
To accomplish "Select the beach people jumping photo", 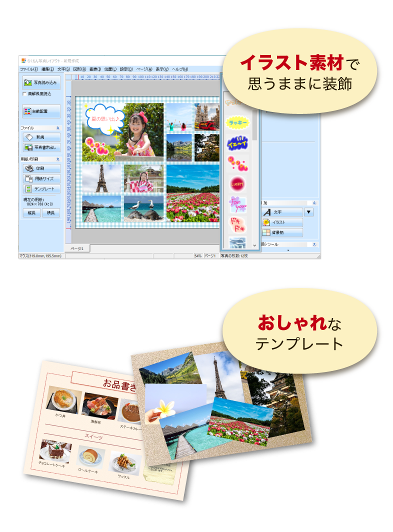I will [x=179, y=117].
